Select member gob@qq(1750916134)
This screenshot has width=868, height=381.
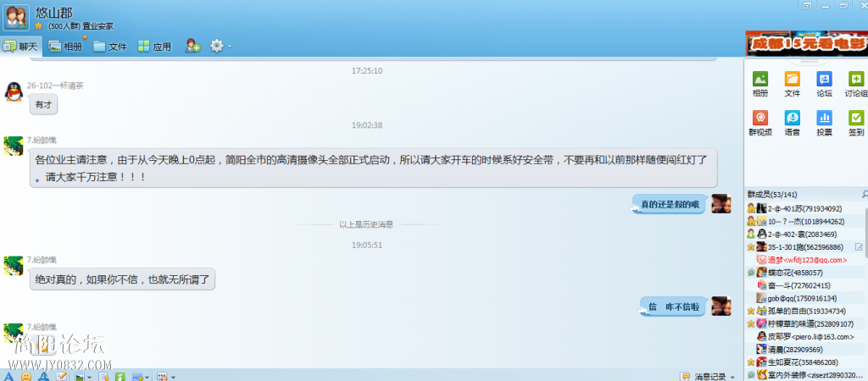(x=804, y=298)
